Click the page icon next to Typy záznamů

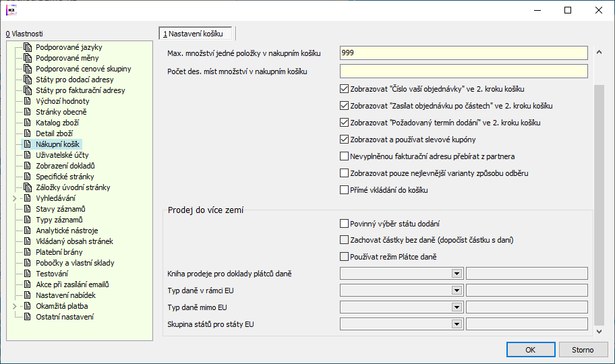click(x=28, y=220)
